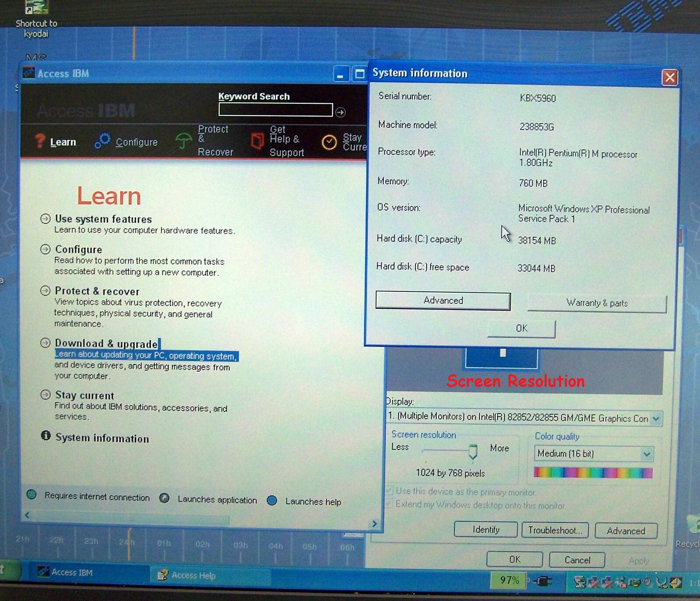Open the Configure tab in Access IBM
Image resolution: width=700 pixels, height=601 pixels.
[126, 142]
